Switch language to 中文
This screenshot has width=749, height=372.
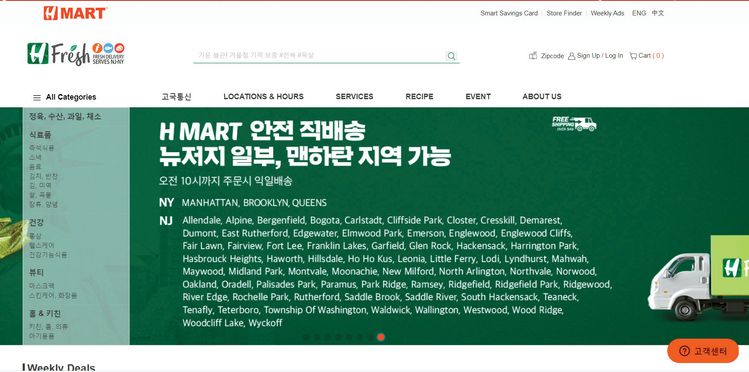[x=658, y=13]
